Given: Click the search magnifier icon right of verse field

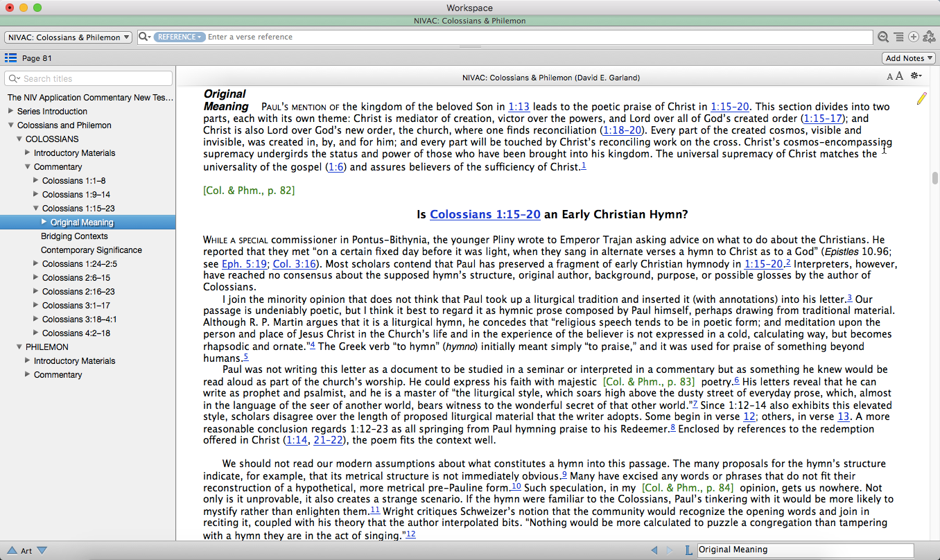Looking at the screenshot, I should click(883, 37).
